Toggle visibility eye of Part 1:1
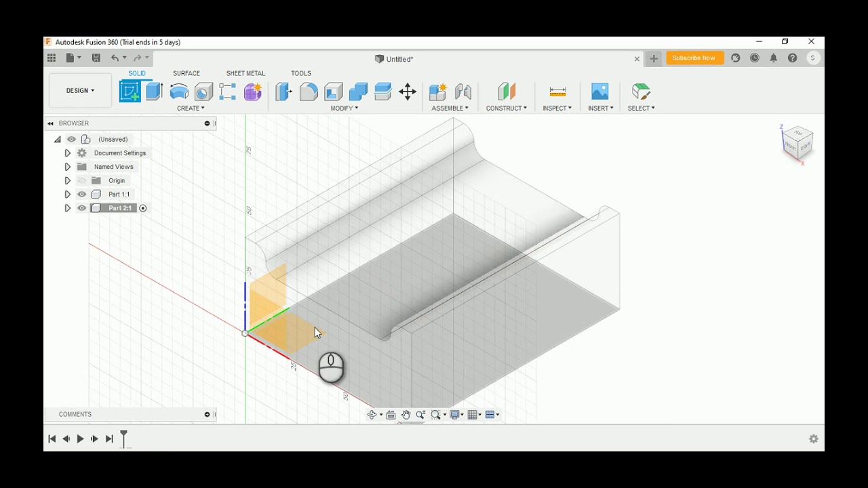The height and width of the screenshot is (488, 868). (x=82, y=195)
